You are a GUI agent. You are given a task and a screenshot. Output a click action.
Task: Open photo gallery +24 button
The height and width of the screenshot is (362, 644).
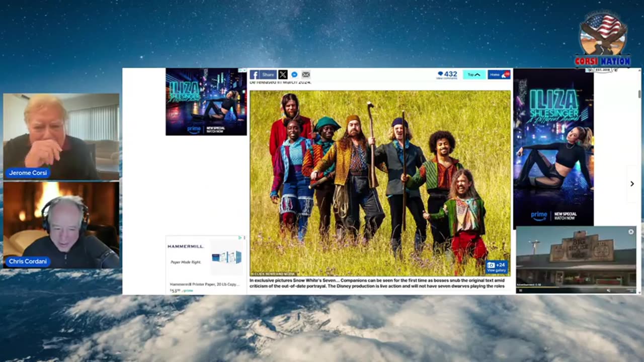coord(497,266)
